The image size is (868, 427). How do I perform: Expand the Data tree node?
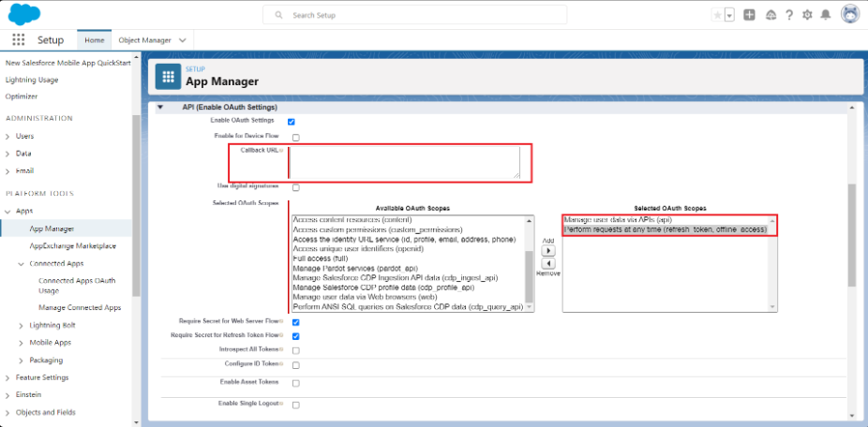7,154
